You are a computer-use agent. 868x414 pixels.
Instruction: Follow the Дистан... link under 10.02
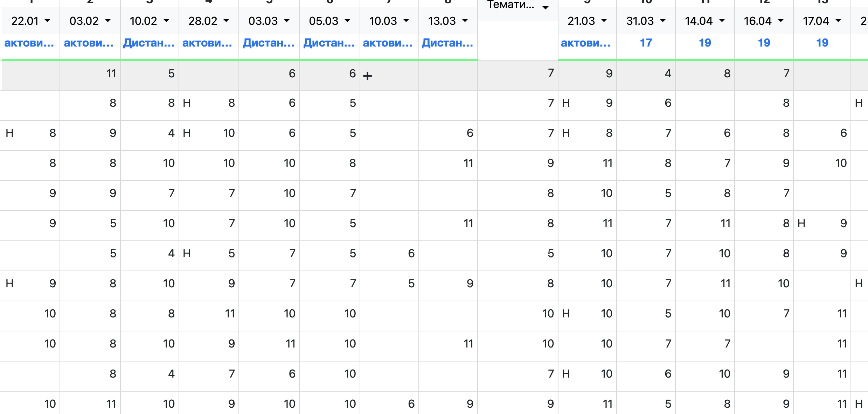pos(149,43)
